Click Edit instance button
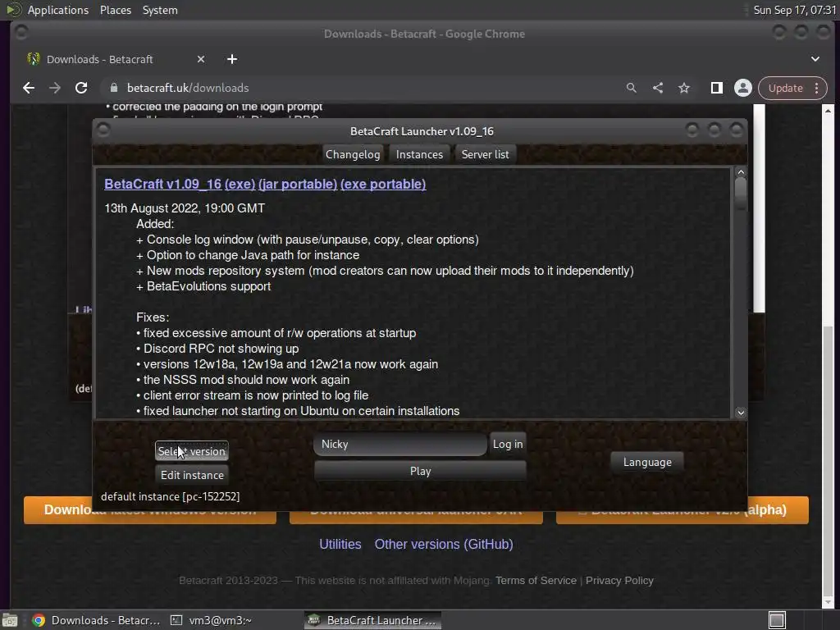The image size is (840, 630). (x=192, y=475)
